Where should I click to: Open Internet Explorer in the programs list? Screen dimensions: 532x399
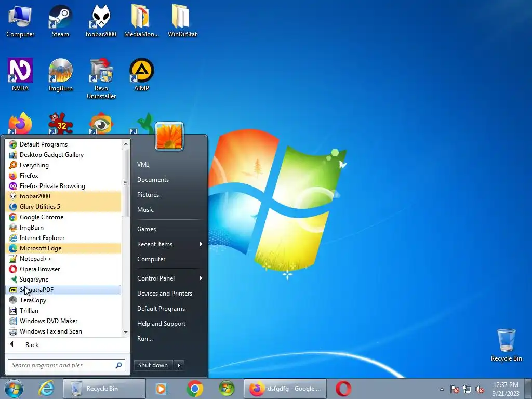(63, 238)
